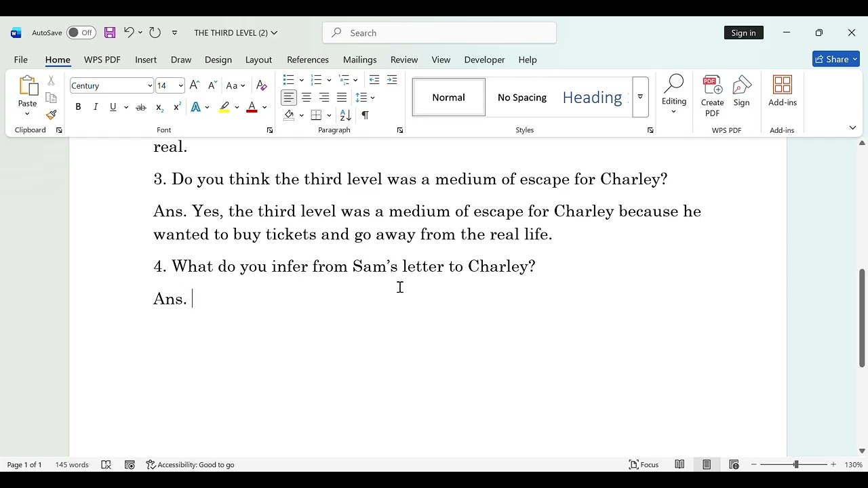This screenshot has width=868, height=488.
Task: Sort the selected text alphabetically
Action: pyautogui.click(x=346, y=115)
